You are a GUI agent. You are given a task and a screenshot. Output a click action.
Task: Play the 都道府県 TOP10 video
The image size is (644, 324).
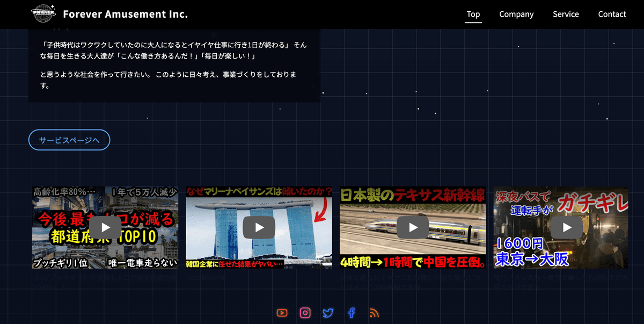click(x=105, y=227)
